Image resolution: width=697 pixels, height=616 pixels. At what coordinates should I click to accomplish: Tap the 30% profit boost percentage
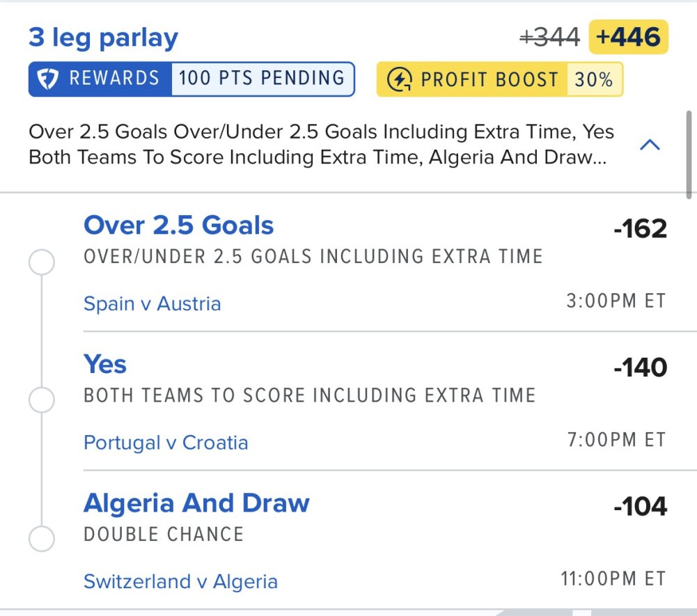594,79
